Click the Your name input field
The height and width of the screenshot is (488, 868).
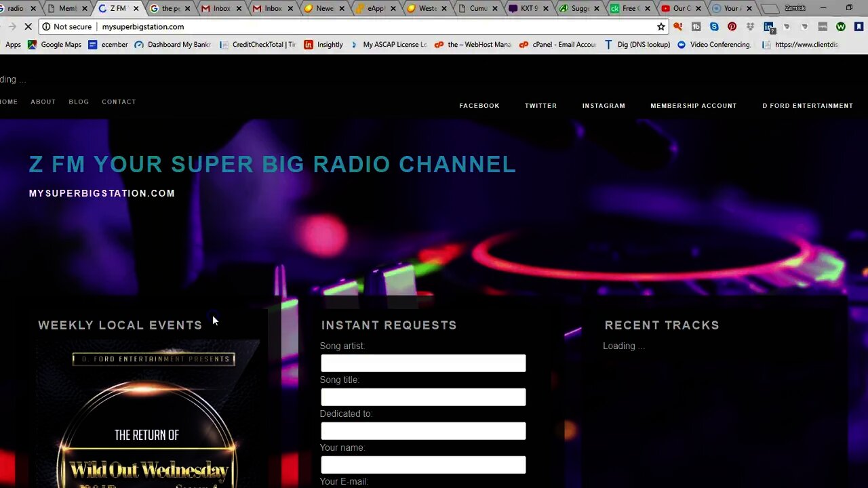tap(423, 465)
